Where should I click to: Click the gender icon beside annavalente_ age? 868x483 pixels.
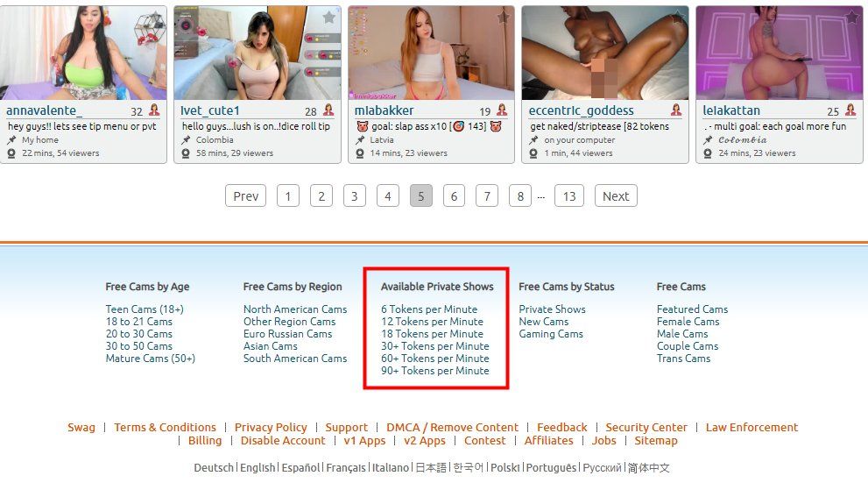pyautogui.click(x=154, y=110)
